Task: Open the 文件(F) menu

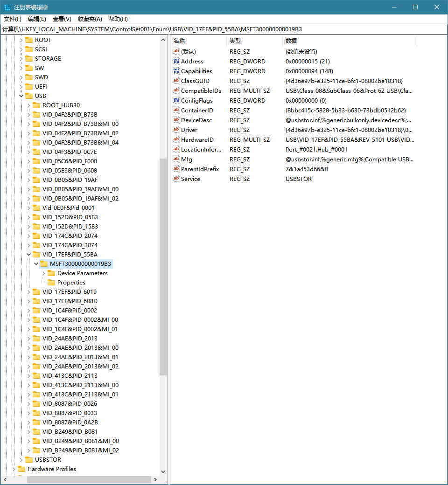Action: (x=13, y=19)
